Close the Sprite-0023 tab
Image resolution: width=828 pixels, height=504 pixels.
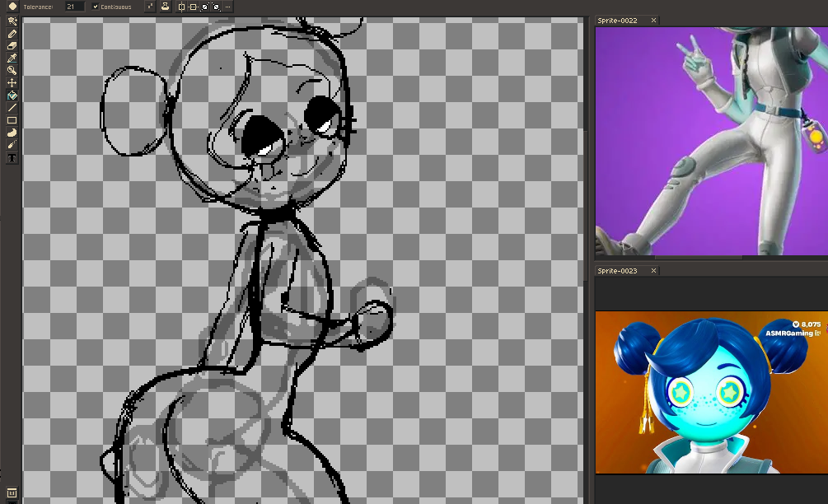[653, 271]
